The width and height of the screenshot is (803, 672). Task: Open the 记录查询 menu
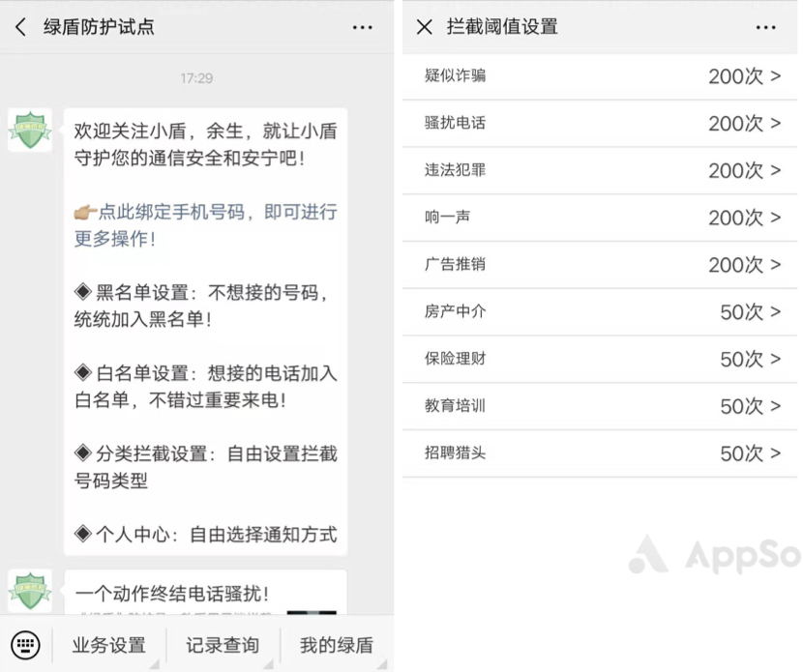point(222,645)
